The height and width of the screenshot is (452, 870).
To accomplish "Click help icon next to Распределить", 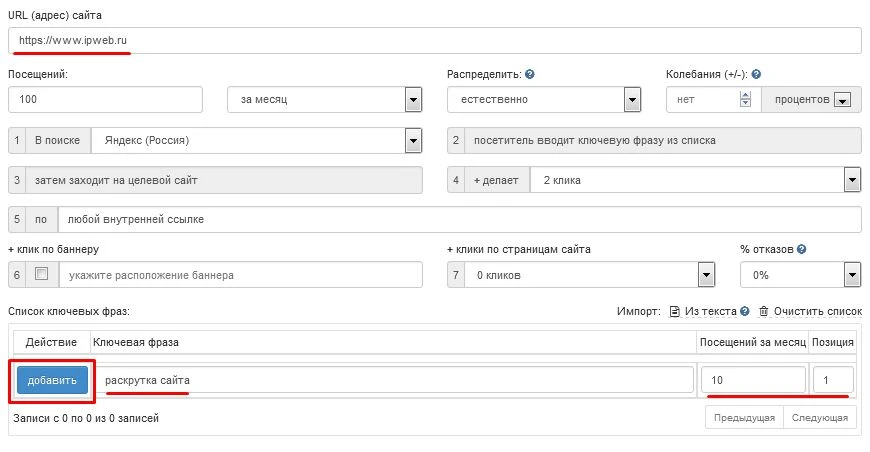I will coord(530,74).
